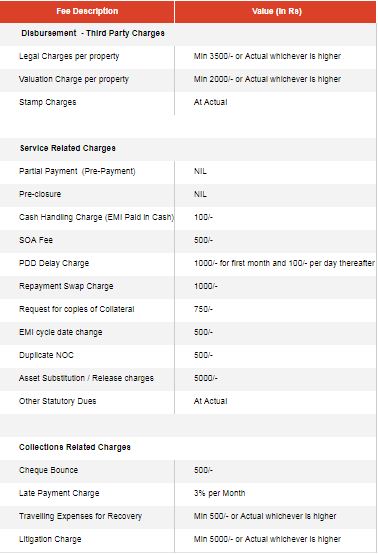The height and width of the screenshot is (555, 378).
Task: Click the Value (In Rs) column header
Action: (276, 11)
